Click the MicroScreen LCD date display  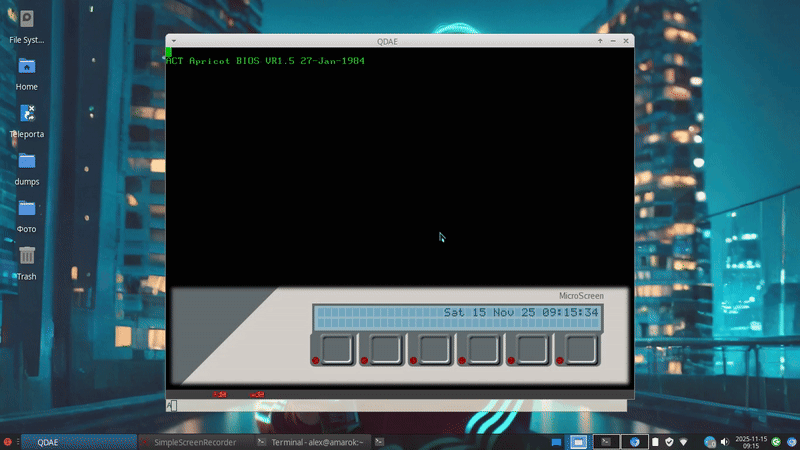[458, 317]
